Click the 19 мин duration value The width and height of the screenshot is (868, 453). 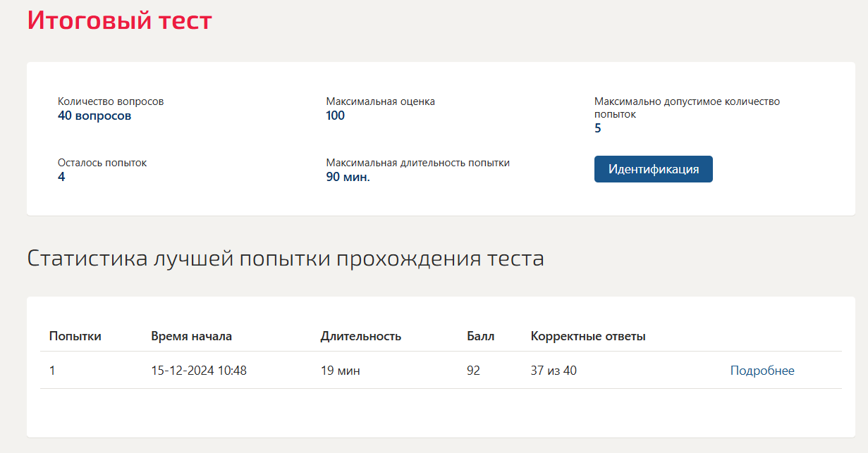pyautogui.click(x=341, y=371)
